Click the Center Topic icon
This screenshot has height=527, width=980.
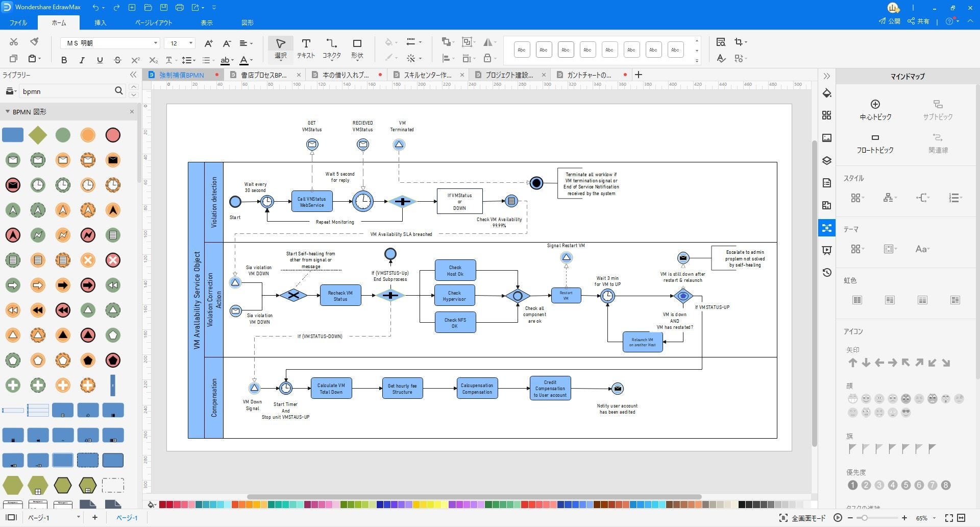(x=875, y=104)
